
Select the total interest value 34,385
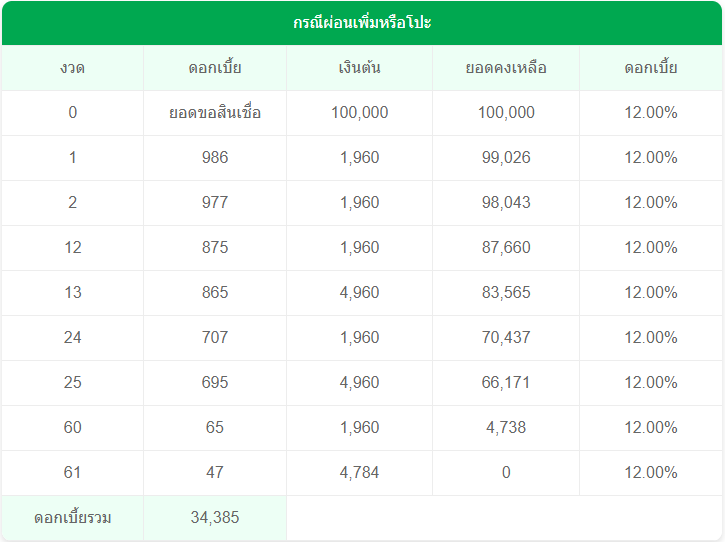215,518
